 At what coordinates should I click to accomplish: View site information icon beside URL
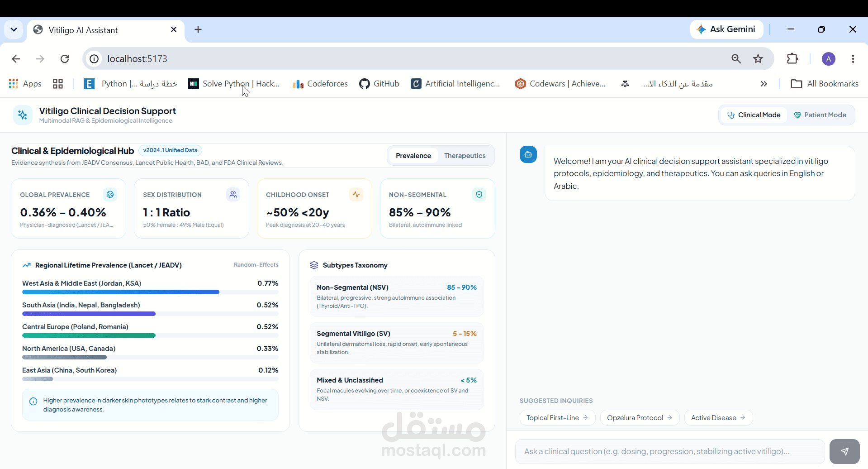tap(94, 59)
